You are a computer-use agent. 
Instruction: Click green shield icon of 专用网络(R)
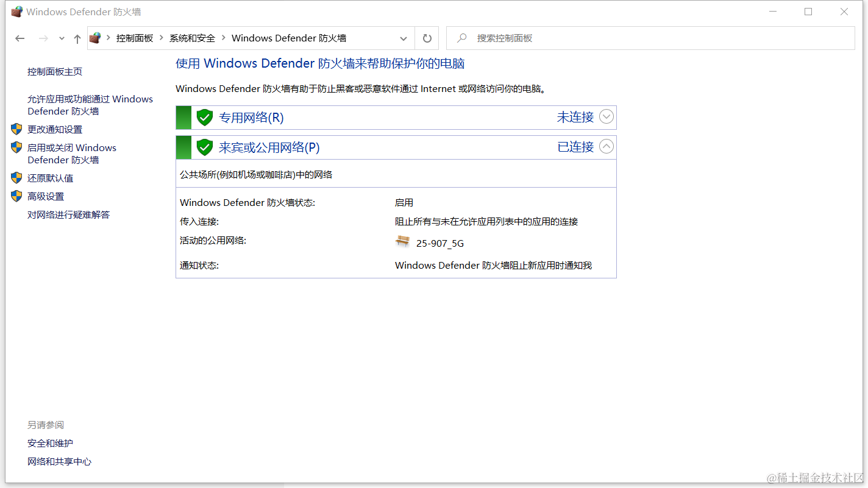click(205, 117)
